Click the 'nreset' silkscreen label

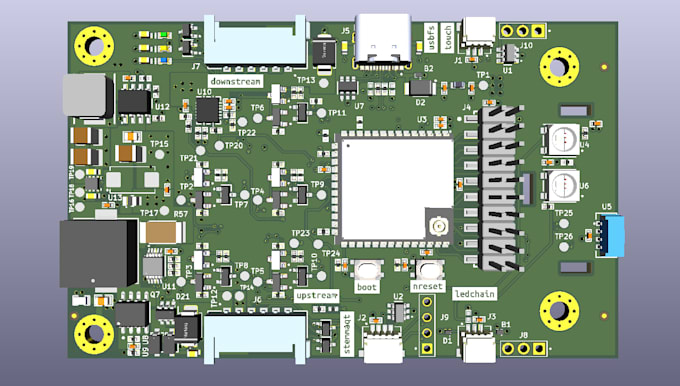click(x=428, y=287)
